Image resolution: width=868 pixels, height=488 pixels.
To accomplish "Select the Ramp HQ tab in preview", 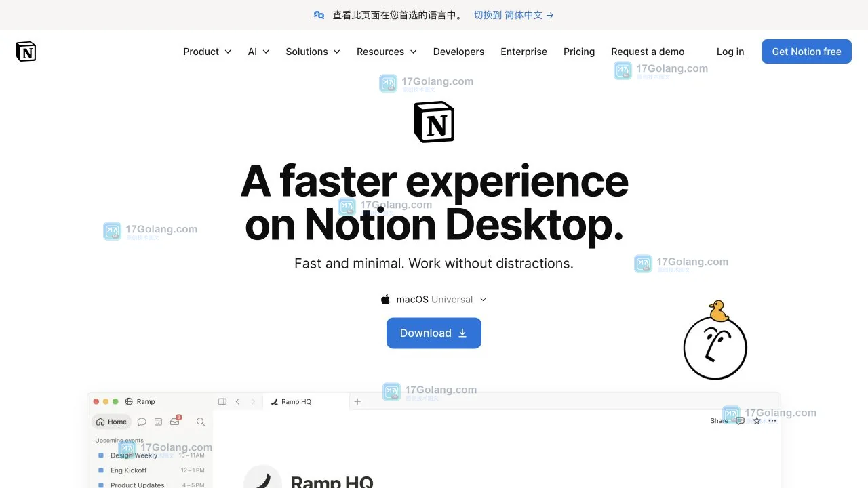I will click(305, 402).
